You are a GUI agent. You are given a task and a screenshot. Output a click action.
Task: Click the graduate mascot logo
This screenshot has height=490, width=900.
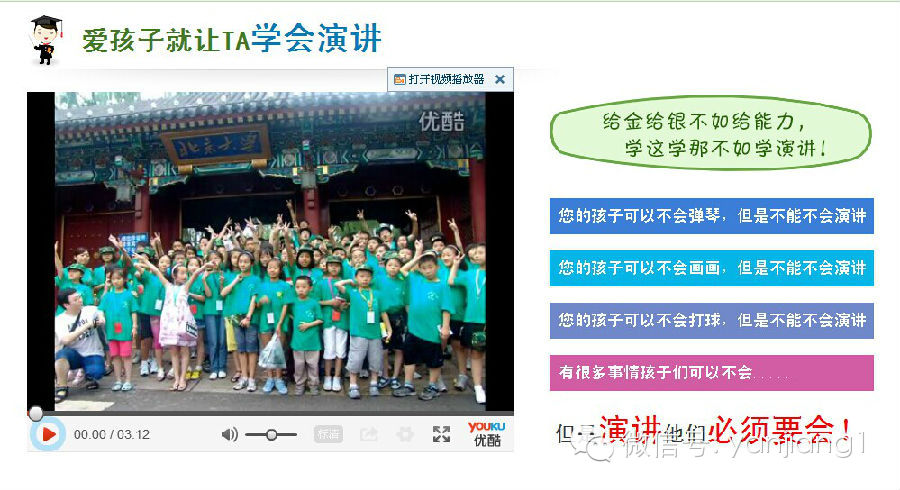(45, 39)
